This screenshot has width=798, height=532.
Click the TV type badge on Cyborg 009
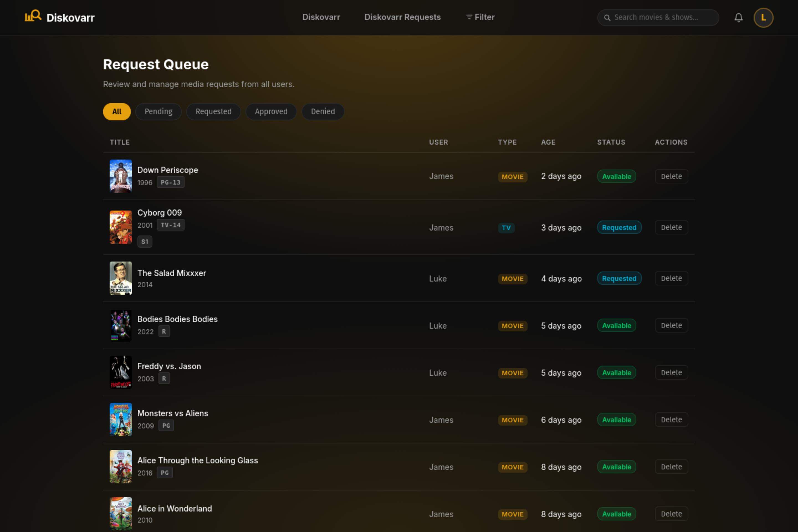pos(506,228)
